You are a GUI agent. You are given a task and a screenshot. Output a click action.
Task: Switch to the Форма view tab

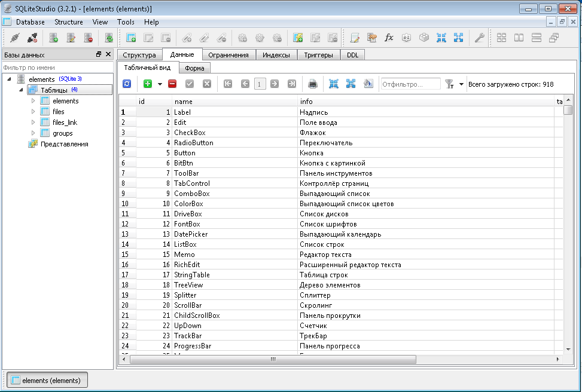[x=194, y=68]
